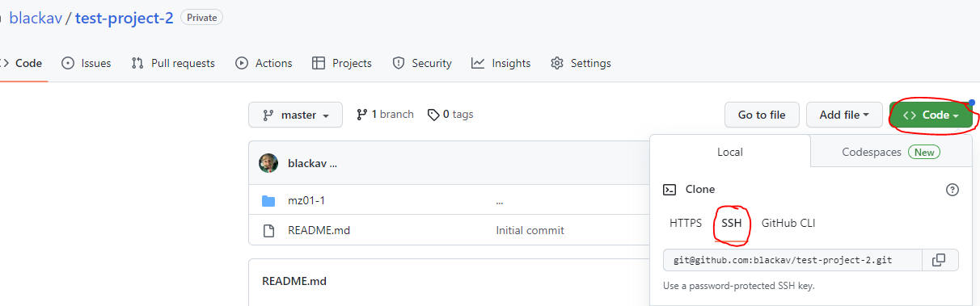Viewport: 980px width, 306px height.
Task: Select the Local tab in clone panel
Action: tap(730, 152)
